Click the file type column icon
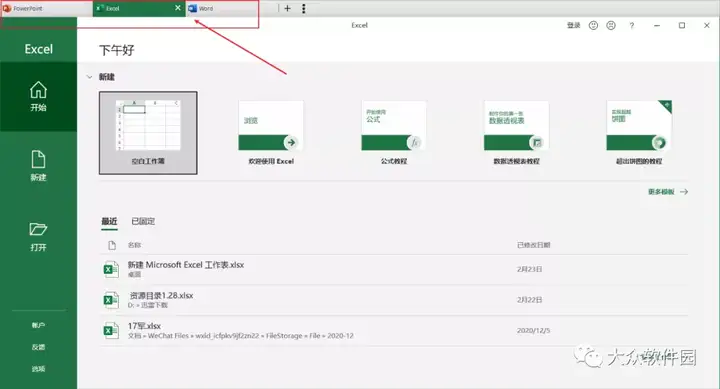Image resolution: width=720 pixels, height=389 pixels. tap(112, 245)
